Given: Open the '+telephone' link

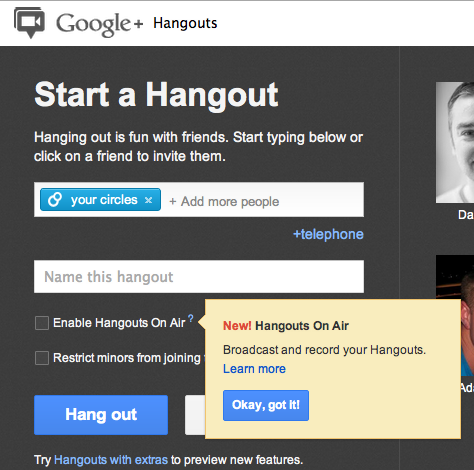Looking at the screenshot, I should (328, 234).
